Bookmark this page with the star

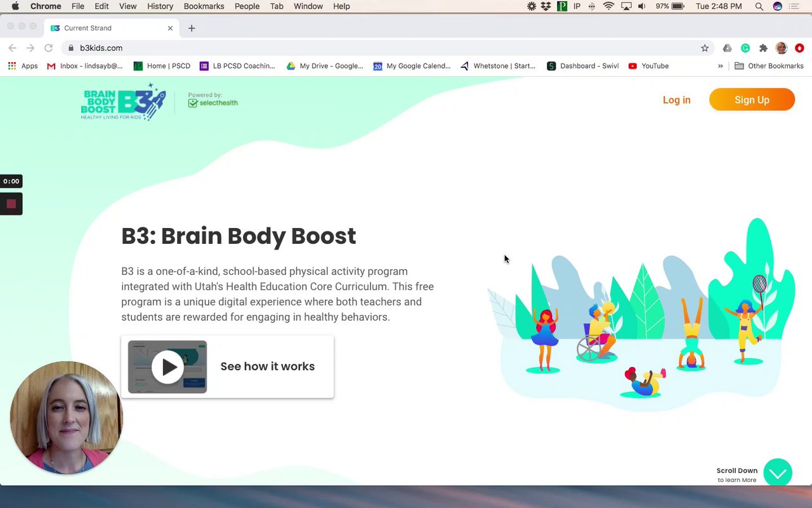[x=705, y=48]
